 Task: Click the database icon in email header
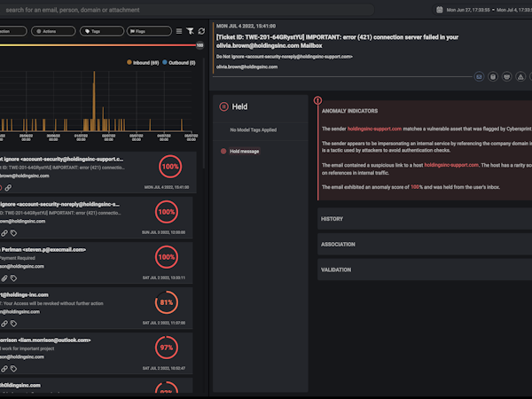[493, 76]
